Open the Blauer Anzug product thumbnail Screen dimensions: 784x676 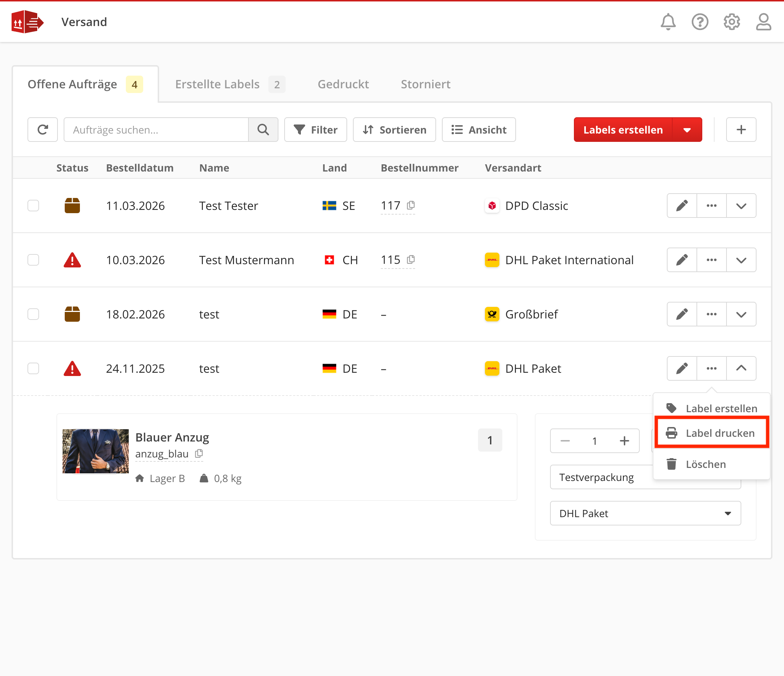point(95,451)
